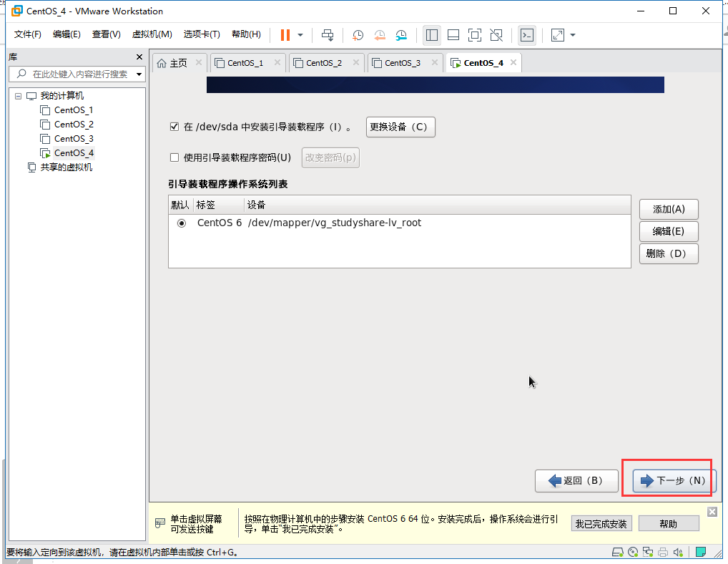The image size is (728, 564).
Task: Enable the boot loader password checkbox
Action: (174, 157)
